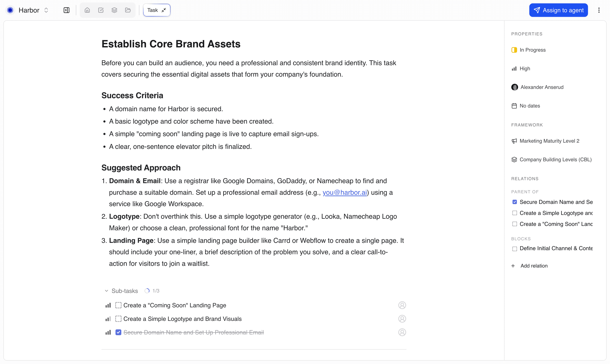Check the Create a Coming Soon Landing Page sub-task

[x=118, y=305]
